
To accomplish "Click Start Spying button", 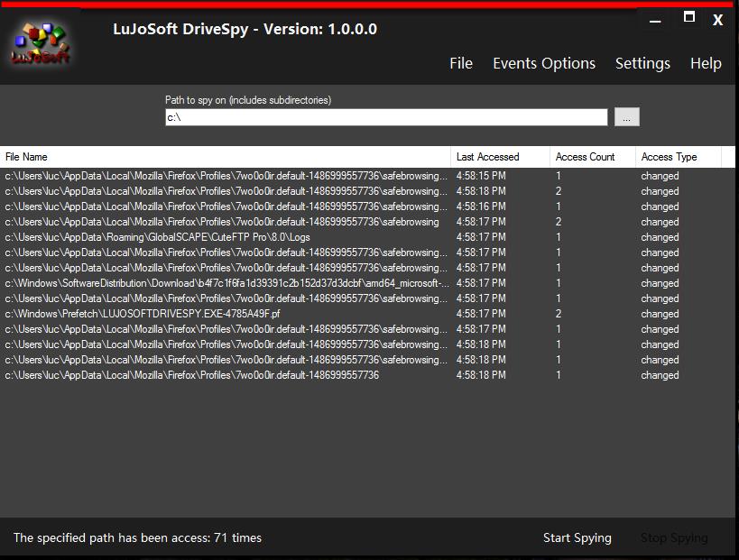I will (577, 537).
